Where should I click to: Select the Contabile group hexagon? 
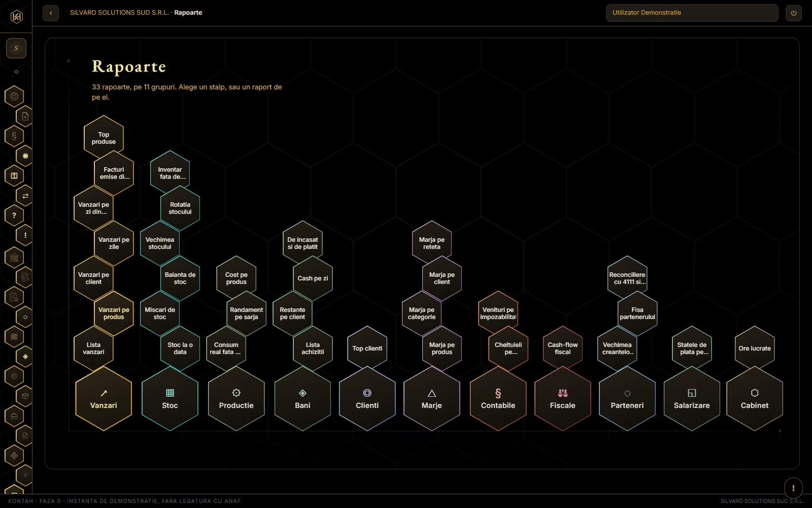[x=498, y=399]
